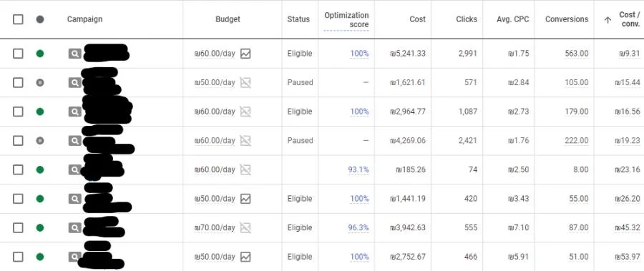644x271 pixels.
Task: Sort by the Status column header
Action: [298, 19]
